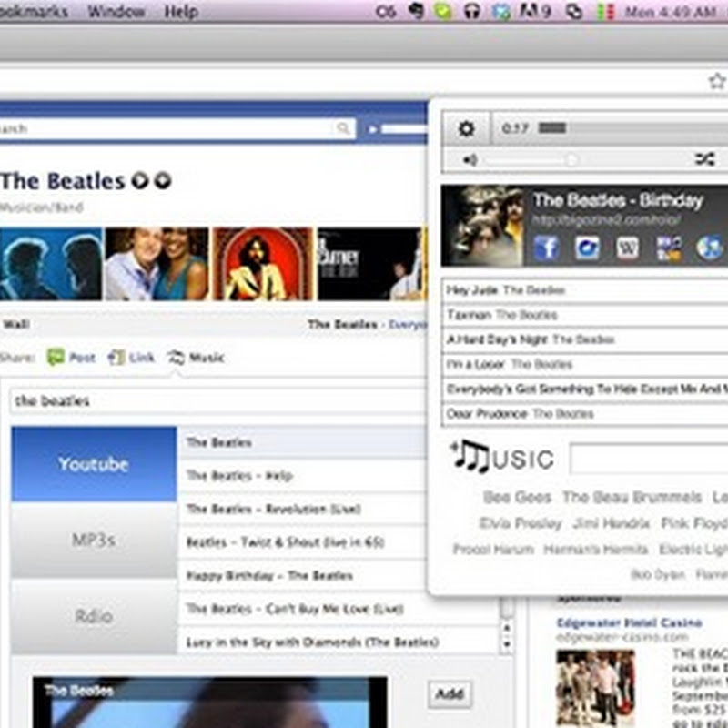Play I'm a Loser track
The height and width of the screenshot is (728, 728).
point(585,365)
